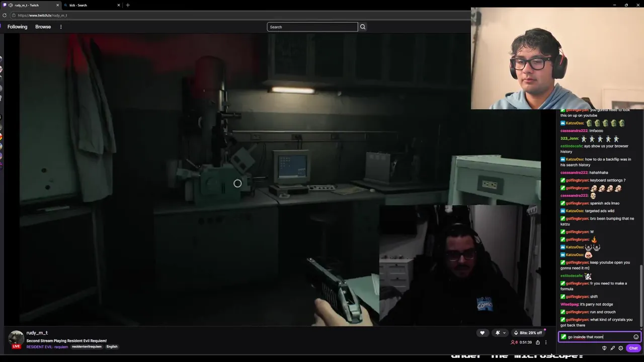Click 323_Jonn username in chat
Viewport: 644px width, 362px height.
click(x=569, y=138)
